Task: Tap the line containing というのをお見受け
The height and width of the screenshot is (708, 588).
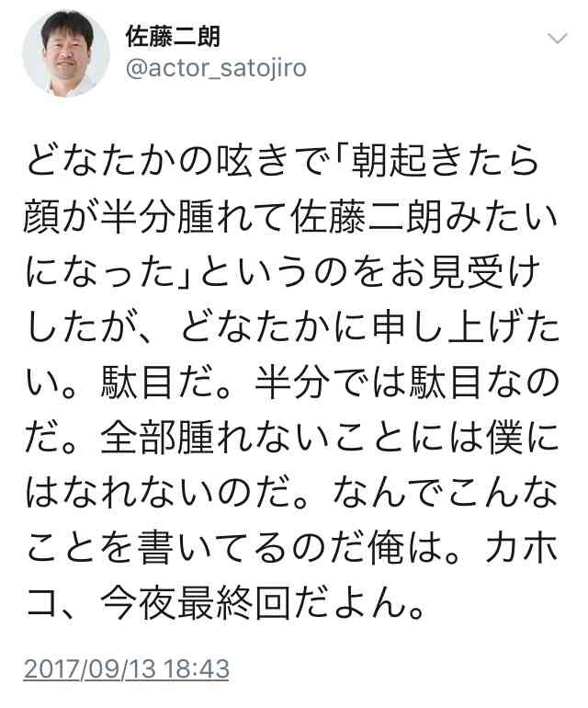Action: pyautogui.click(x=283, y=272)
